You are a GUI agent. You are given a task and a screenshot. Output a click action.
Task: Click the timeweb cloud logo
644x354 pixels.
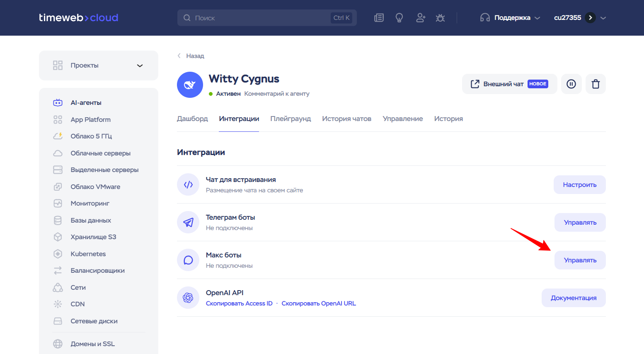[x=78, y=17]
